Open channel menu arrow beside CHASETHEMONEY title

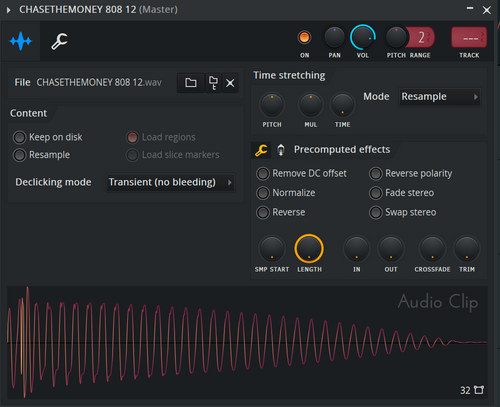point(9,10)
